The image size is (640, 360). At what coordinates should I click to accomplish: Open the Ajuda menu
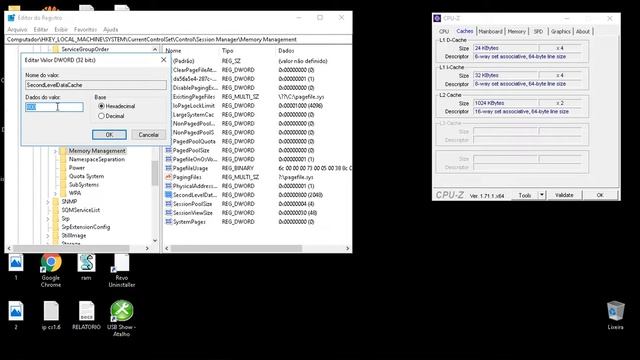pos(111,29)
